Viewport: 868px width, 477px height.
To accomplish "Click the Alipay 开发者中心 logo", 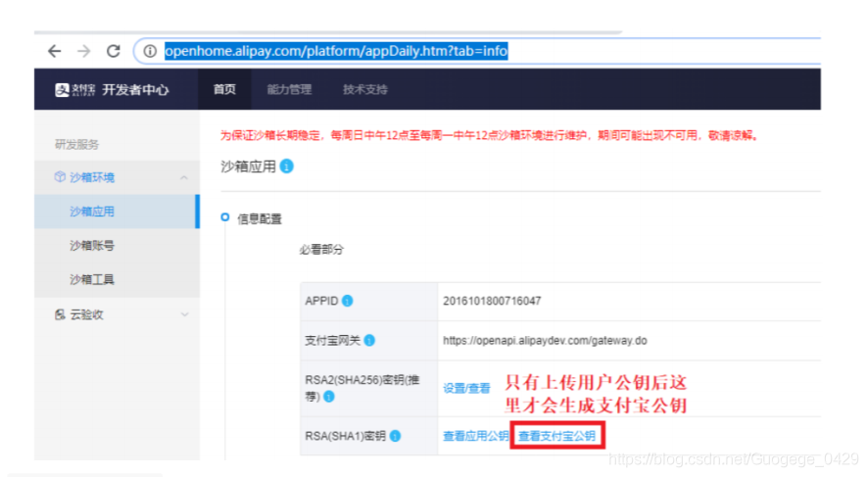I will (x=112, y=90).
